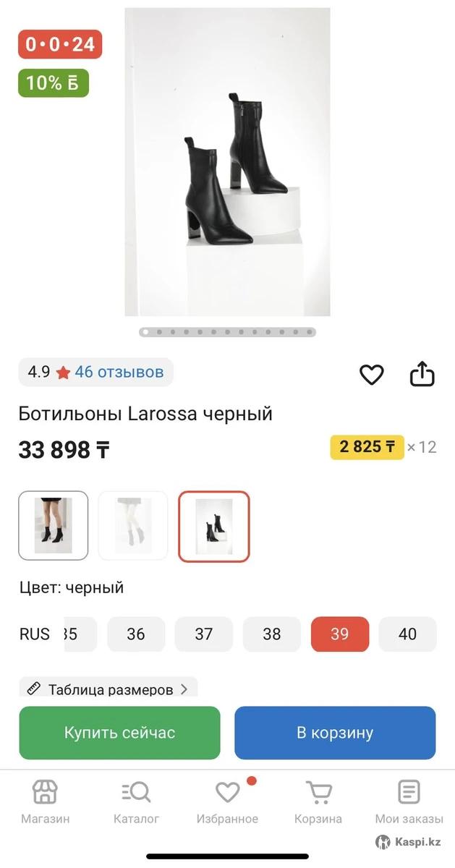Image resolution: width=455 pixels, height=868 pixels.
Task: Tap the share icon
Action: [x=422, y=373]
